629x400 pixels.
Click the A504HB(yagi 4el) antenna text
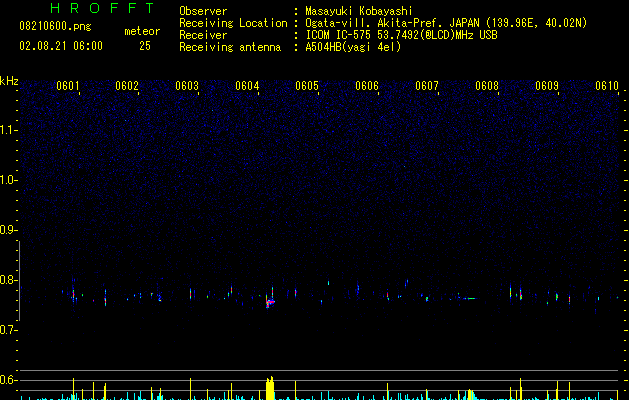(x=353, y=47)
